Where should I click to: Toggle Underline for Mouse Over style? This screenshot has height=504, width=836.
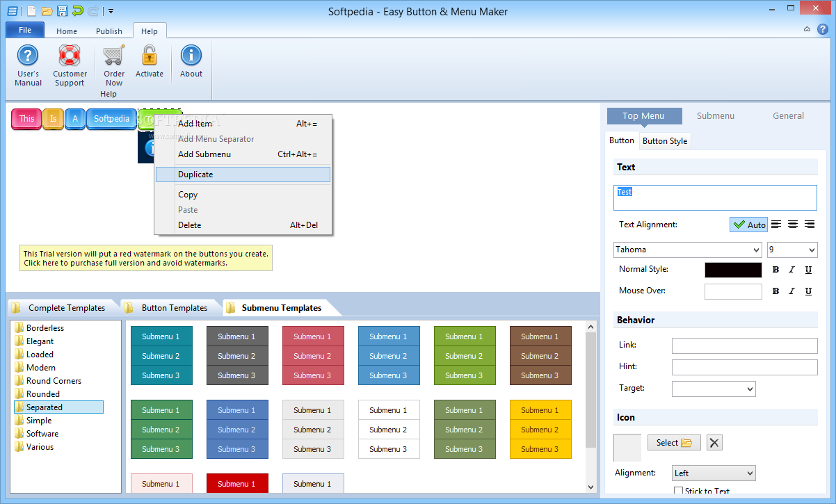pyautogui.click(x=808, y=291)
